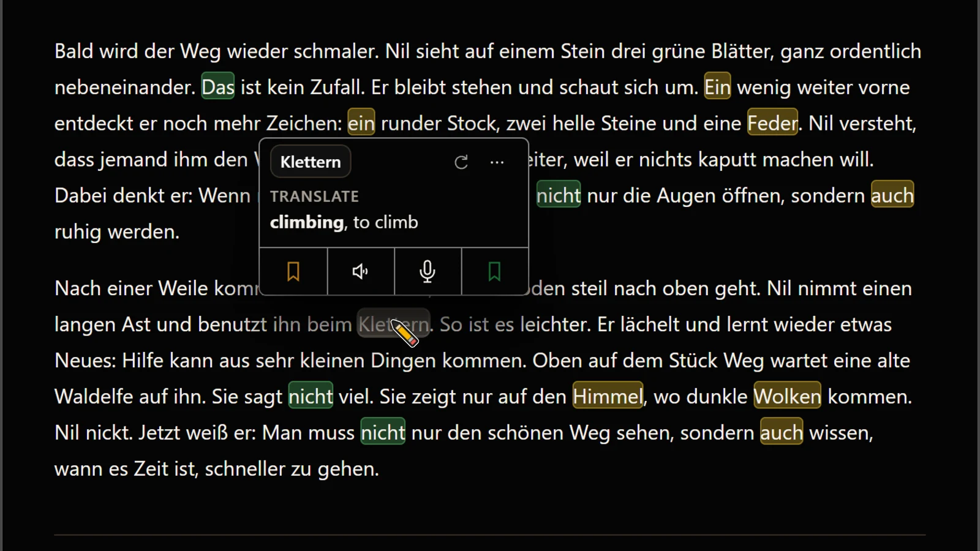Click highlighted 'auch' before 'ruhig werden'
Viewport: 980px width, 551px height.
coord(892,195)
